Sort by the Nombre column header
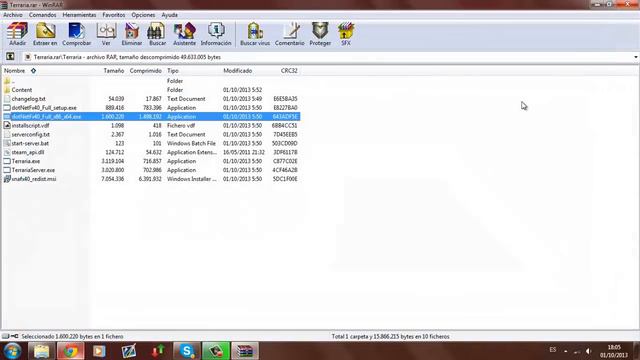Viewport: 640px width, 360px height. 15,71
